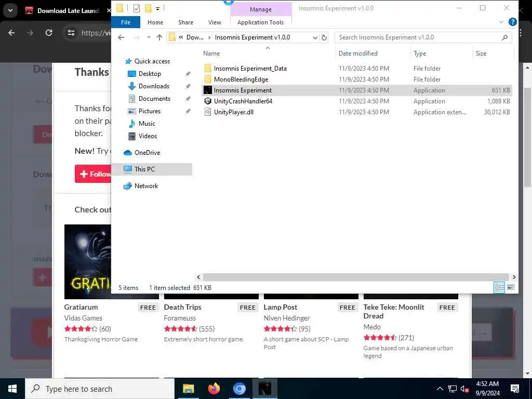Switch to the Share ribbon tab
Image resolution: width=532 pixels, height=399 pixels.
pos(185,22)
